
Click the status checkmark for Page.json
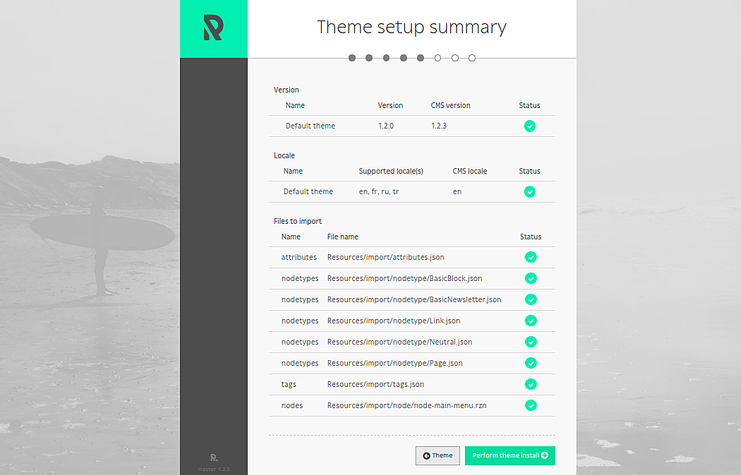click(530, 363)
